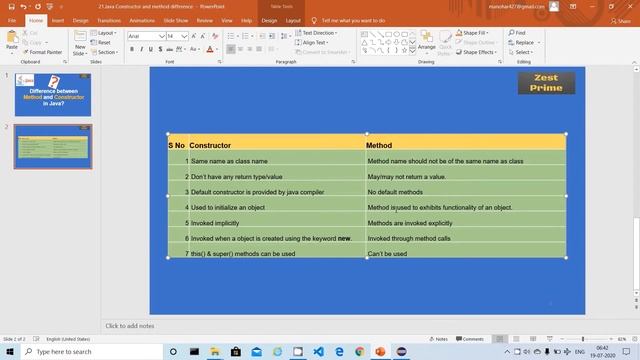Image resolution: width=640 pixels, height=360 pixels.
Task: Increase the font size
Action: point(194,36)
